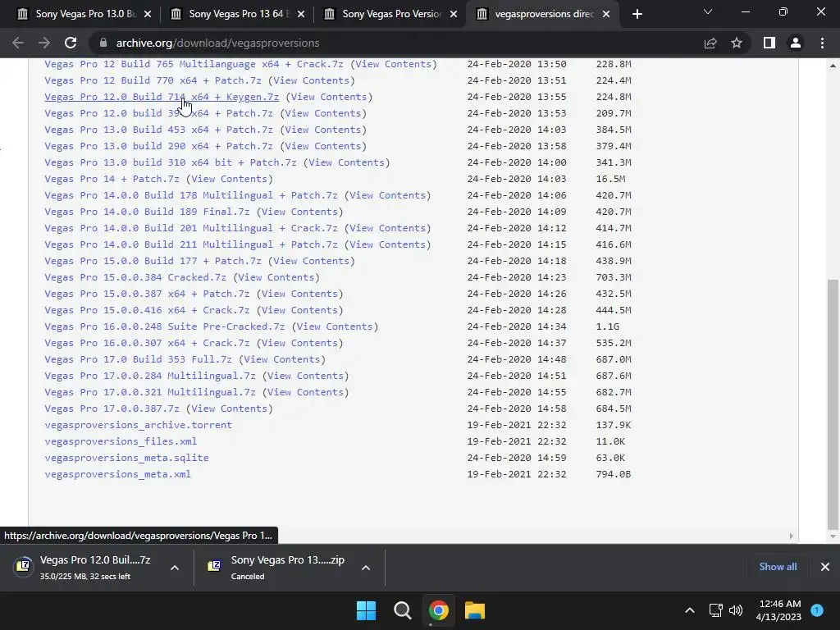Open Vegas Pro 14.0.0 Build 201 Multilingual + Crack.7z
This screenshot has width=840, height=630.
tap(191, 228)
